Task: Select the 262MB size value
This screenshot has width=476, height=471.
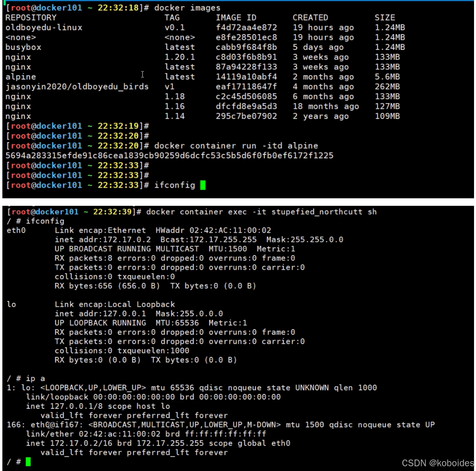Action: [387, 87]
